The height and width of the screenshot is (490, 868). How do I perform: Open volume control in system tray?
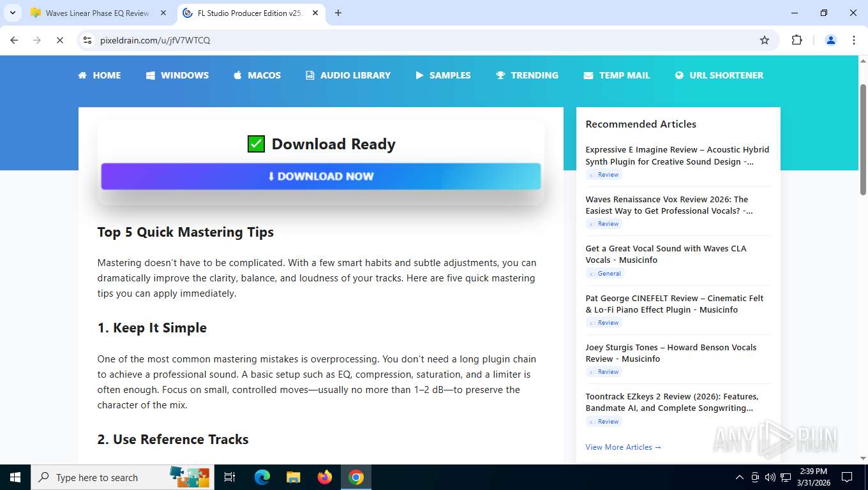pyautogui.click(x=770, y=477)
